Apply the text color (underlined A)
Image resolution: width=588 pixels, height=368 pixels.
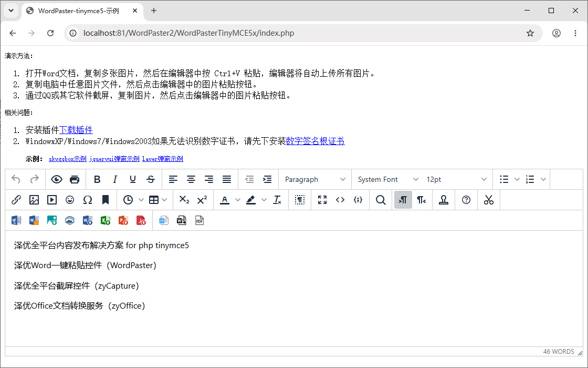click(x=225, y=200)
